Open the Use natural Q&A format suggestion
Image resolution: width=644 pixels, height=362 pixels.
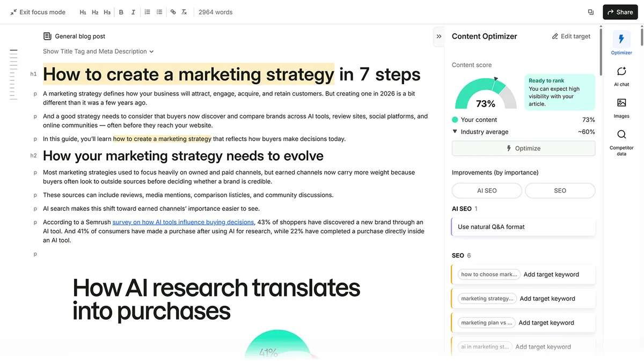[x=523, y=227]
